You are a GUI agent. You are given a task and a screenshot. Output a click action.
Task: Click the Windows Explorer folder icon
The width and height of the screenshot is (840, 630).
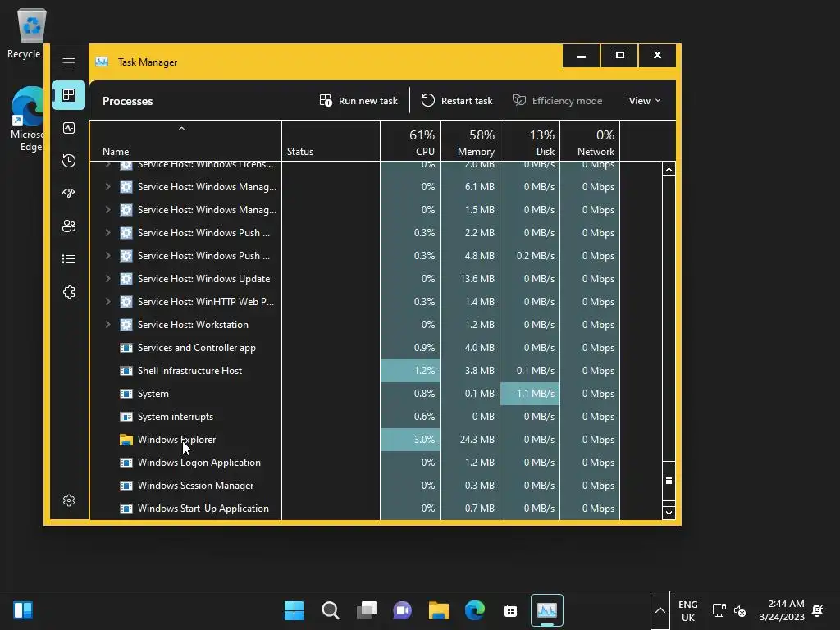(x=126, y=440)
